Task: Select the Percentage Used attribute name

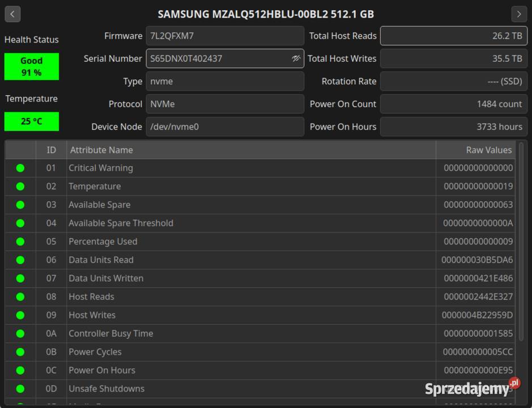Action: coord(103,241)
